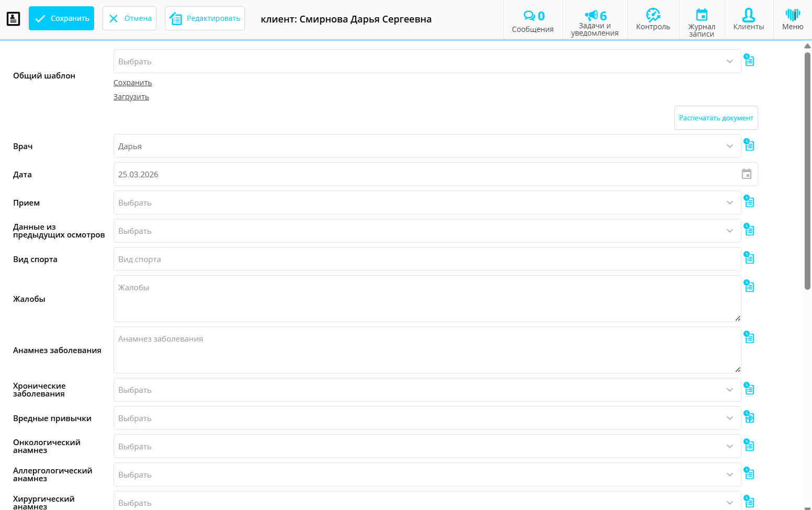Click the Отмена button
Viewport: 812px width, 510px height.
point(129,18)
